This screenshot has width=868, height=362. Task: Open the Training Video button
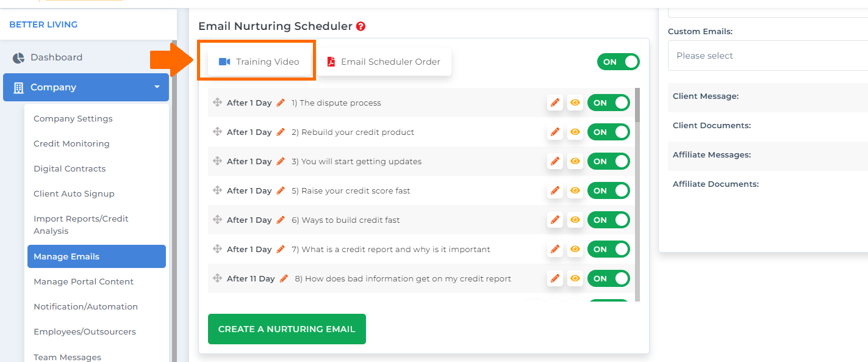pyautogui.click(x=259, y=62)
